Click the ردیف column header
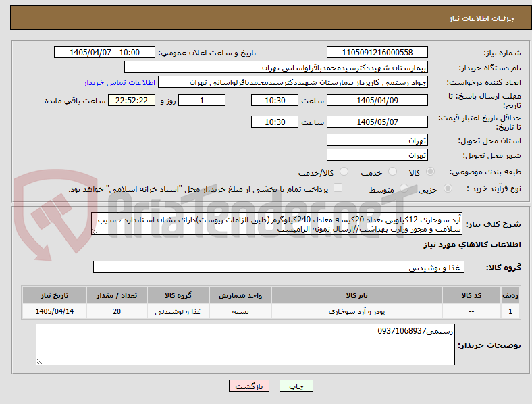The width and height of the screenshot is (532, 404). pyautogui.click(x=510, y=295)
